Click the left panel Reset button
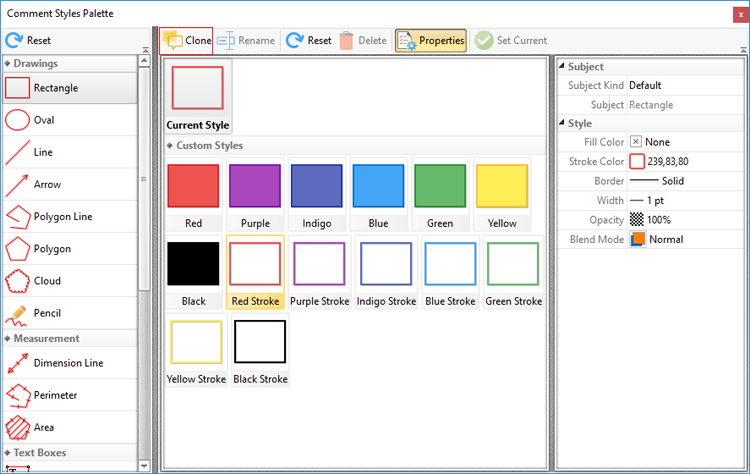This screenshot has height=474, width=750. click(28, 41)
